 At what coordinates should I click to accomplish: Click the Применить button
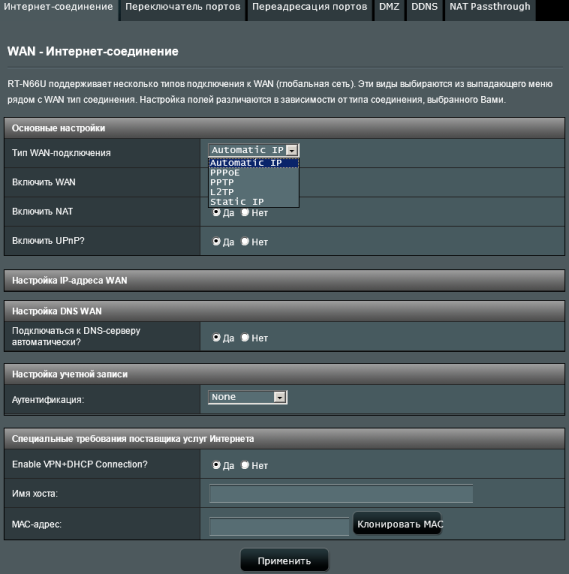284,561
